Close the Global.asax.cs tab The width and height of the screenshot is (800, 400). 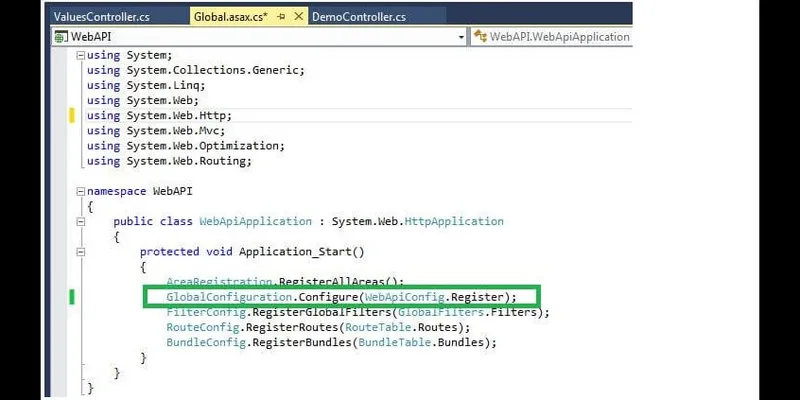[300, 16]
